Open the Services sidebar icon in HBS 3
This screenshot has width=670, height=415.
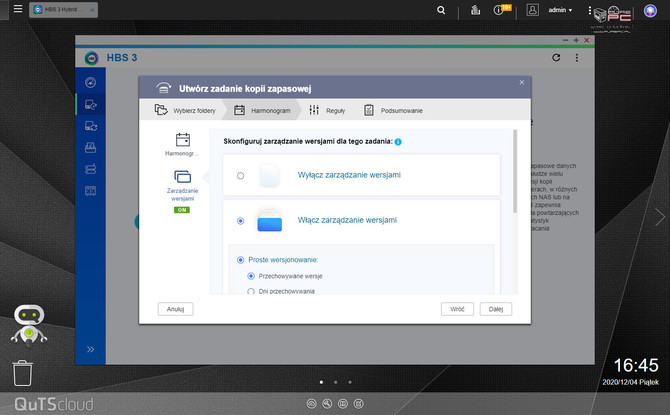[x=91, y=191]
